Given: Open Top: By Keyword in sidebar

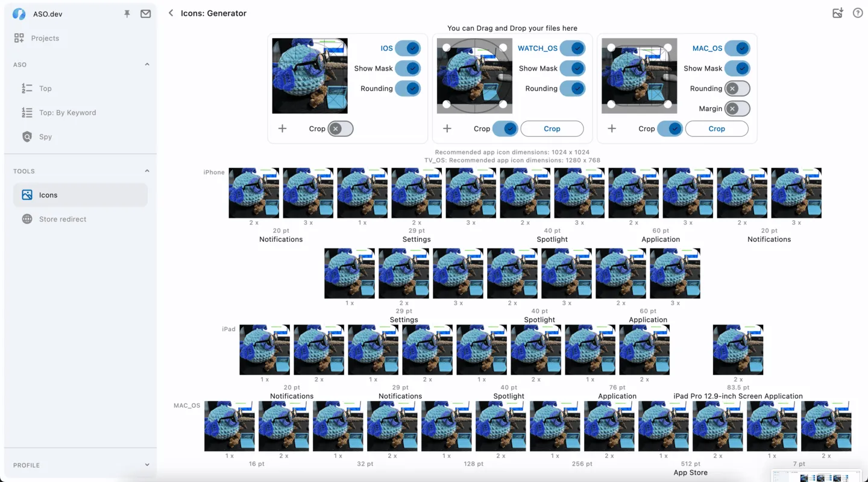Looking at the screenshot, I should (x=67, y=113).
